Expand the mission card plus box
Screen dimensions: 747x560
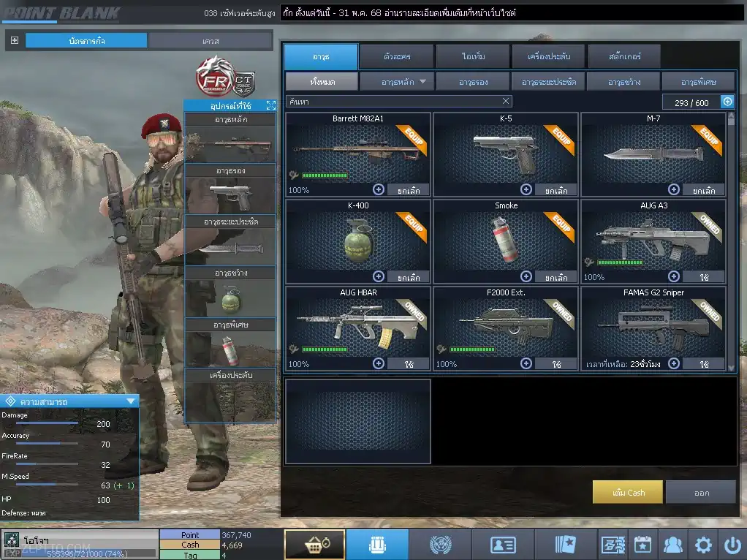point(15,40)
